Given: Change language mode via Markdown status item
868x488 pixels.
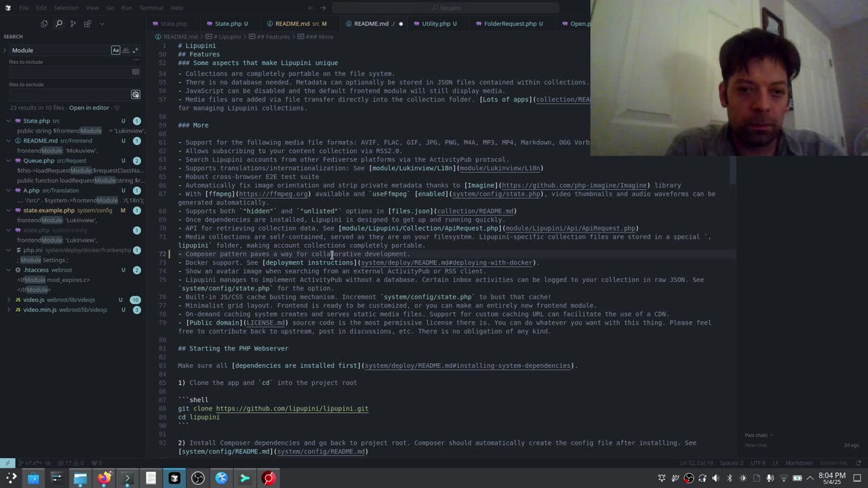Looking at the screenshot, I should tap(799, 463).
